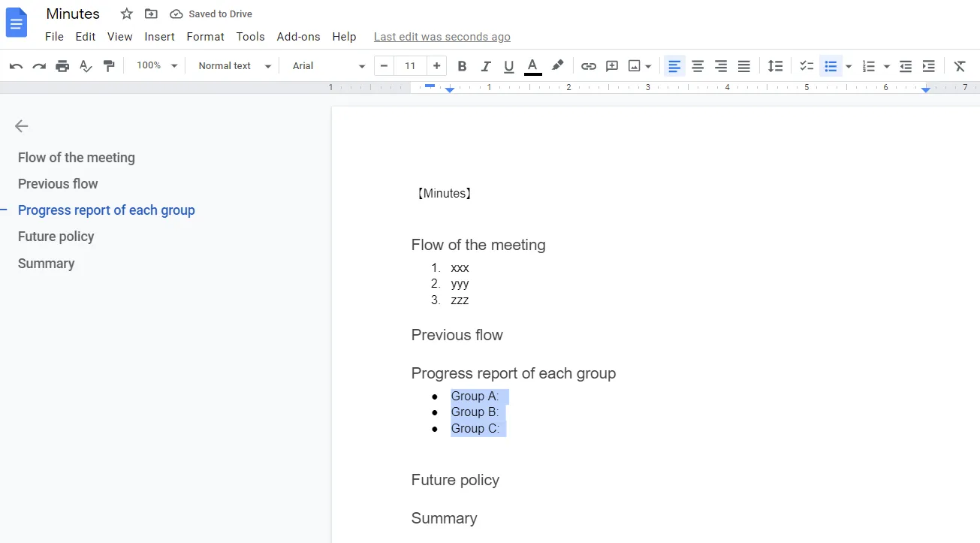The image size is (980, 543).
Task: Expand the Normal text style dropdown
Action: point(234,66)
